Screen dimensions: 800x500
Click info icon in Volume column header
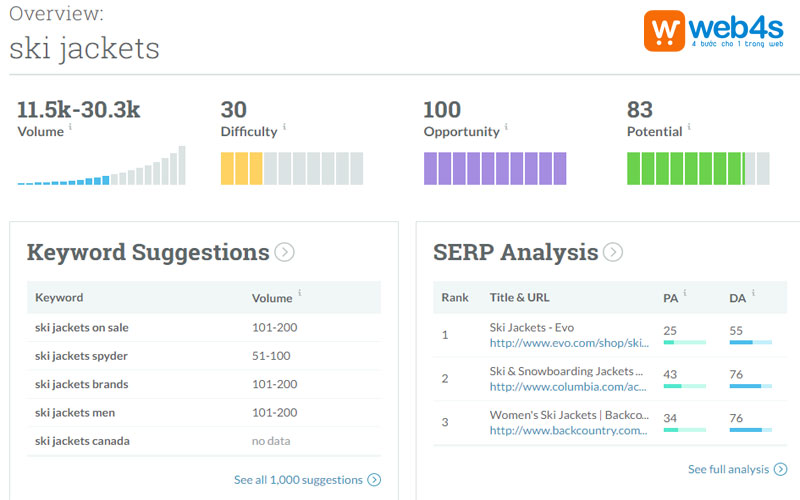point(300,293)
